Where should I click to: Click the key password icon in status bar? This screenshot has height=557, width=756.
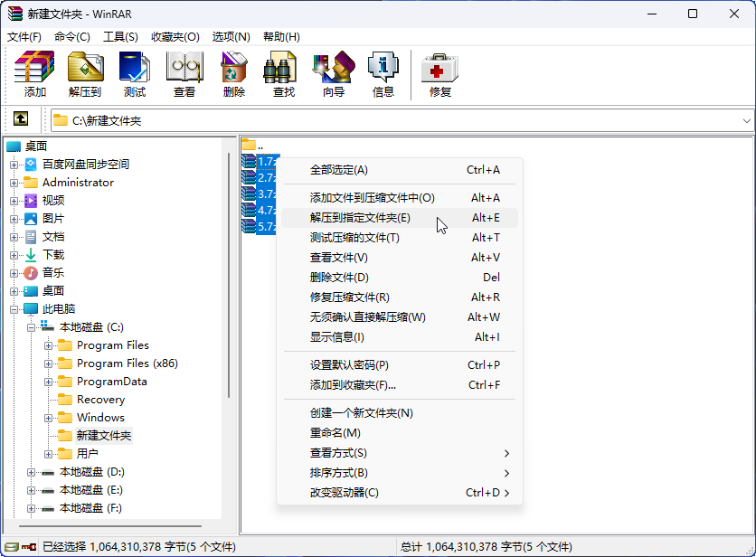(29, 547)
